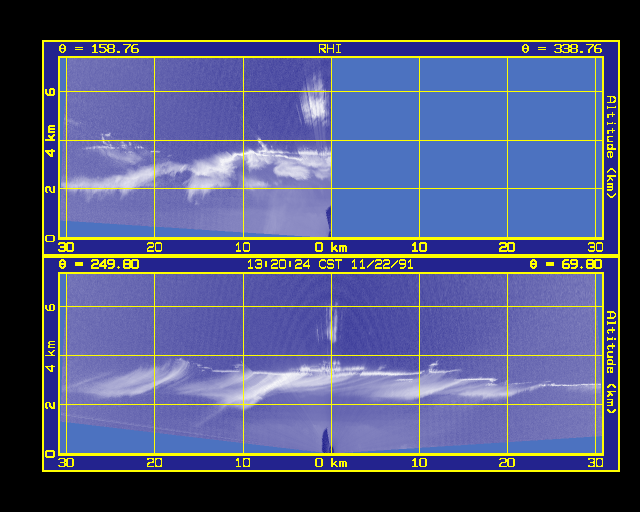Click the empty light-blue right half of upper scan
This screenshot has width=640, height=512.
467,147
